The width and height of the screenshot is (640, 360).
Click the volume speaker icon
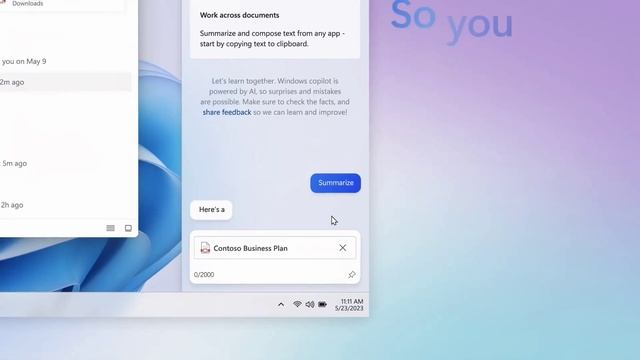click(x=310, y=304)
